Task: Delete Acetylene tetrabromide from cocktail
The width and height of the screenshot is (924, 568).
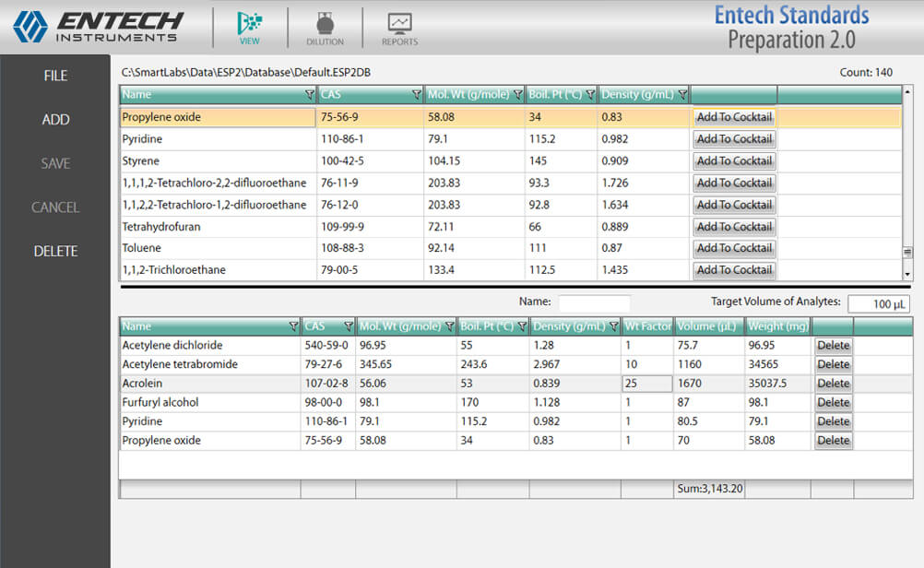Action: [834, 364]
